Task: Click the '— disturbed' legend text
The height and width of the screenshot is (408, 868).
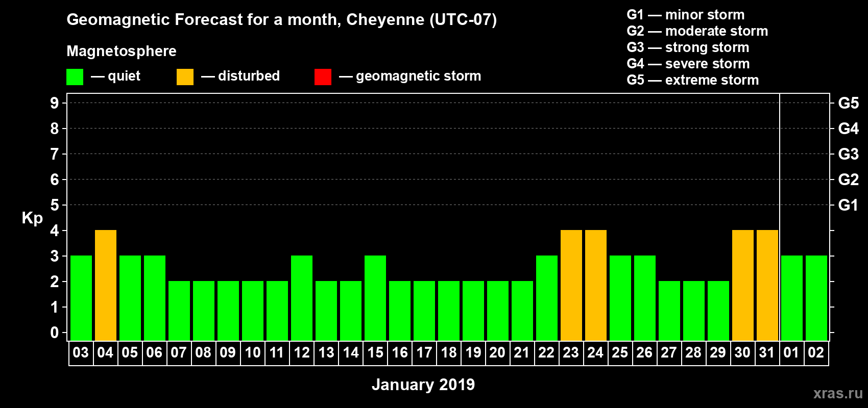Action: point(240,76)
